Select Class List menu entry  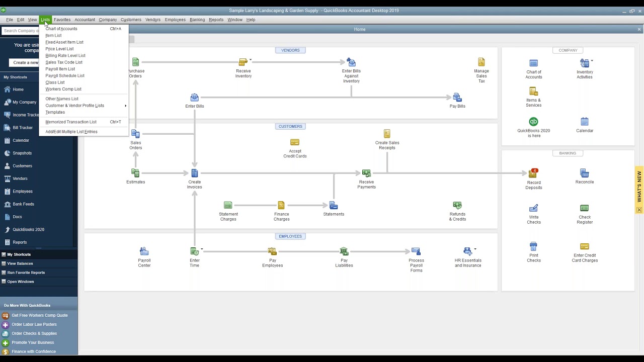[x=84, y=82]
